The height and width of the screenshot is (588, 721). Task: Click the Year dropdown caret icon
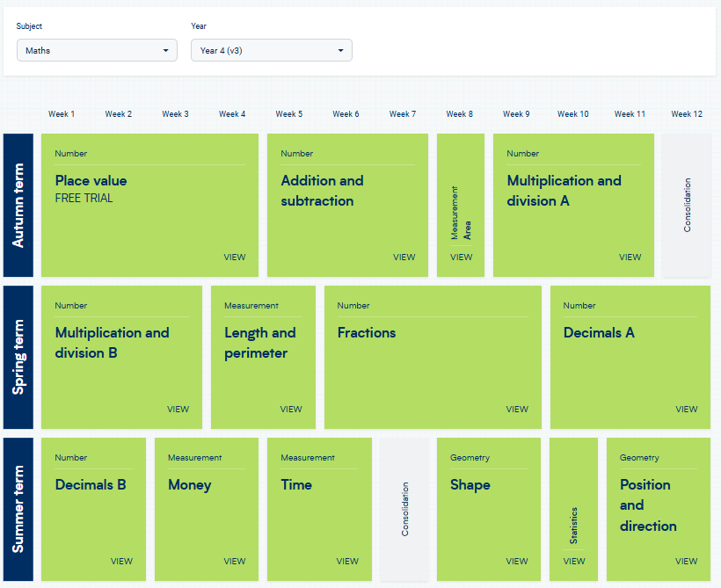340,51
